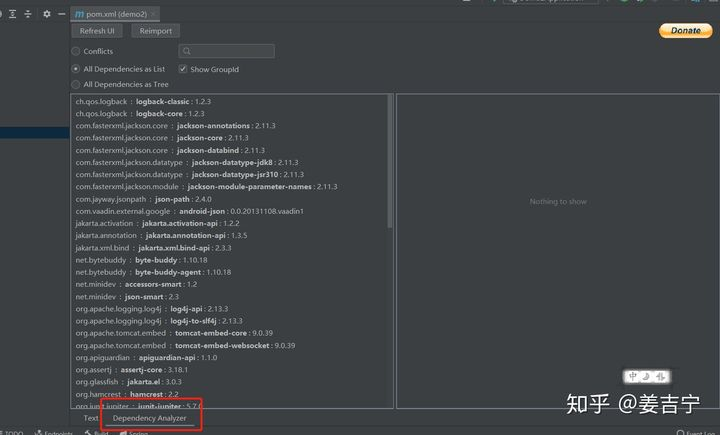Click the collapse all icon in project toolbar
Screen dimensions: 720x435
[x=28, y=14]
